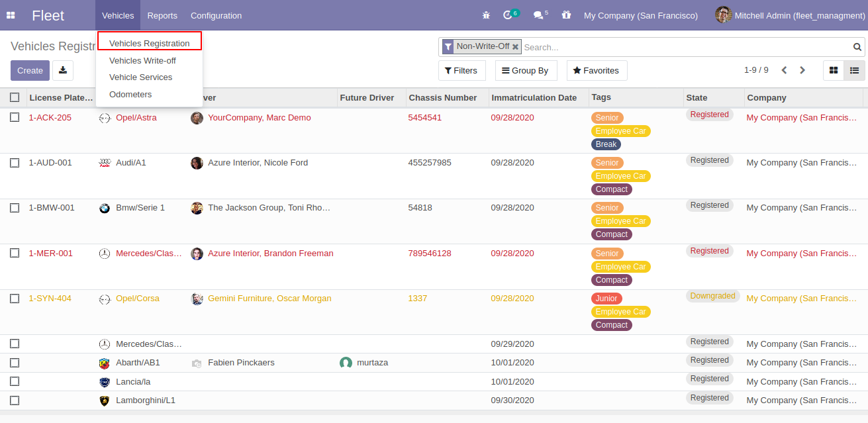Open the Configuration menu
This screenshot has width=868, height=423.
click(x=216, y=15)
